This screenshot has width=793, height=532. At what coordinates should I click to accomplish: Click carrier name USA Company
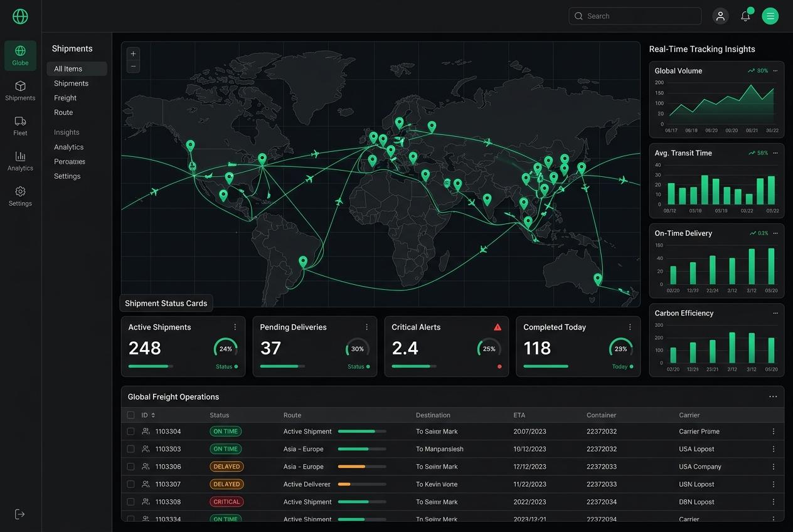point(700,467)
